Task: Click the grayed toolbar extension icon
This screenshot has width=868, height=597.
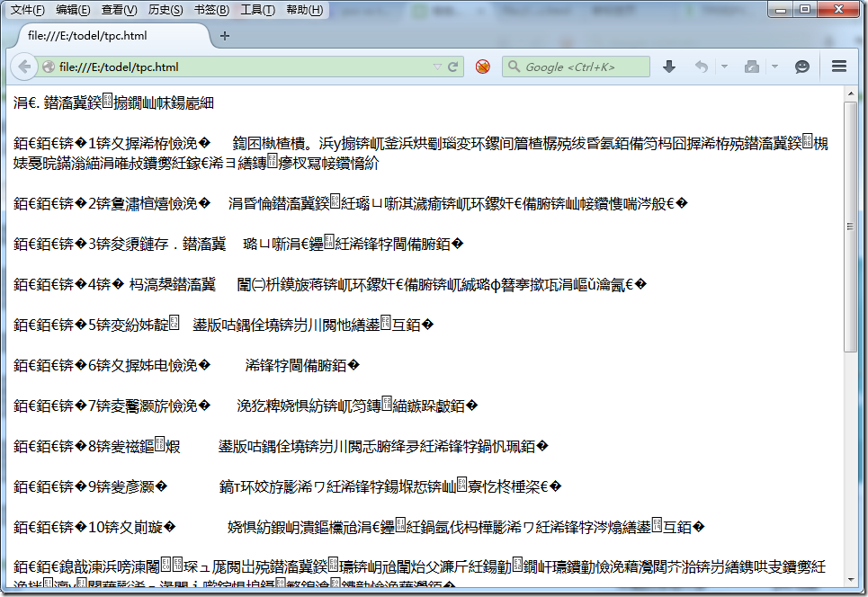Action: point(752,67)
